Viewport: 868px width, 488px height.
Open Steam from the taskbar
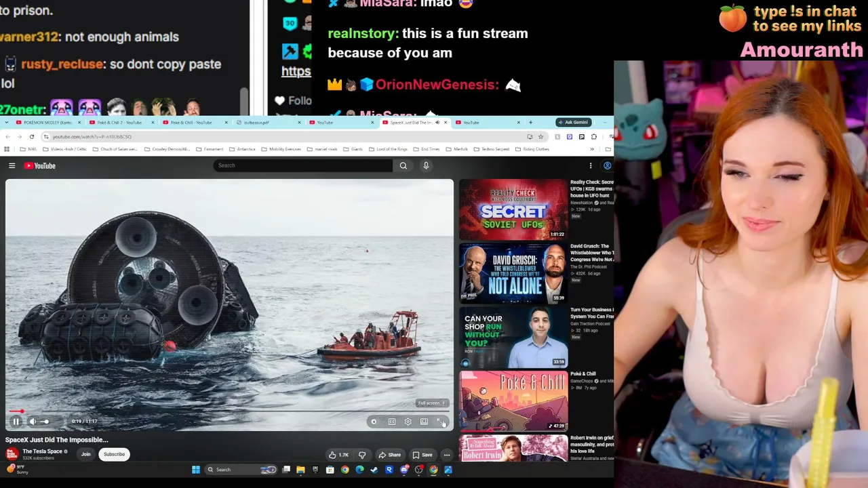374,470
